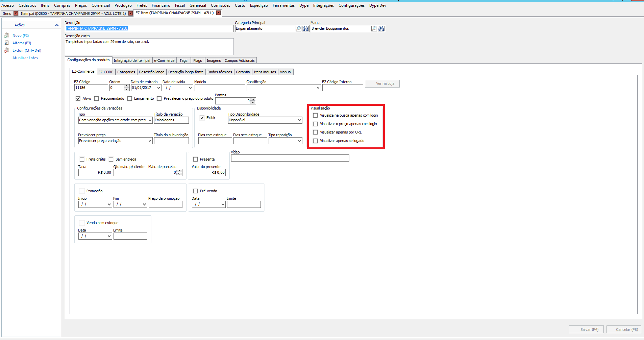This screenshot has width=644, height=340.
Task: Open the Configurações menu
Action: point(351,5)
